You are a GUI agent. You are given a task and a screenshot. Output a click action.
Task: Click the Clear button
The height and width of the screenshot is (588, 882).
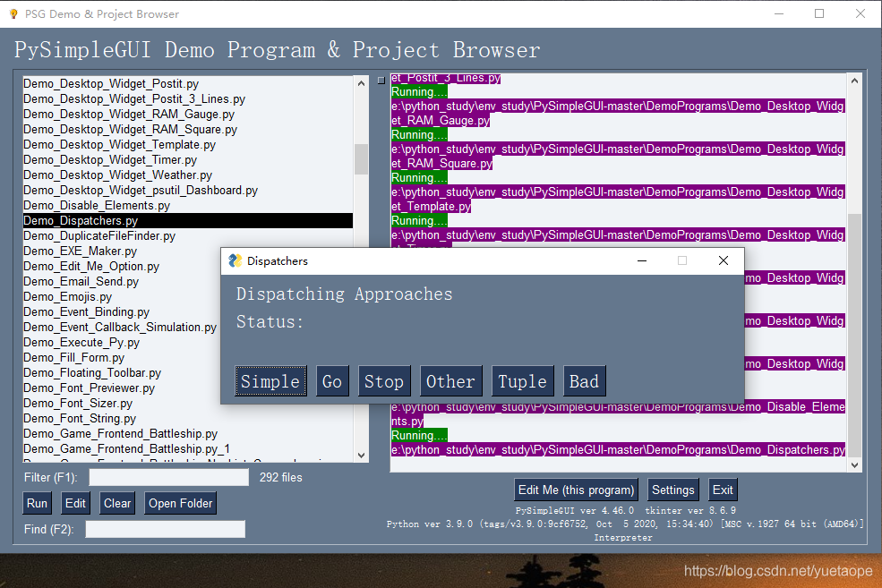[117, 503]
